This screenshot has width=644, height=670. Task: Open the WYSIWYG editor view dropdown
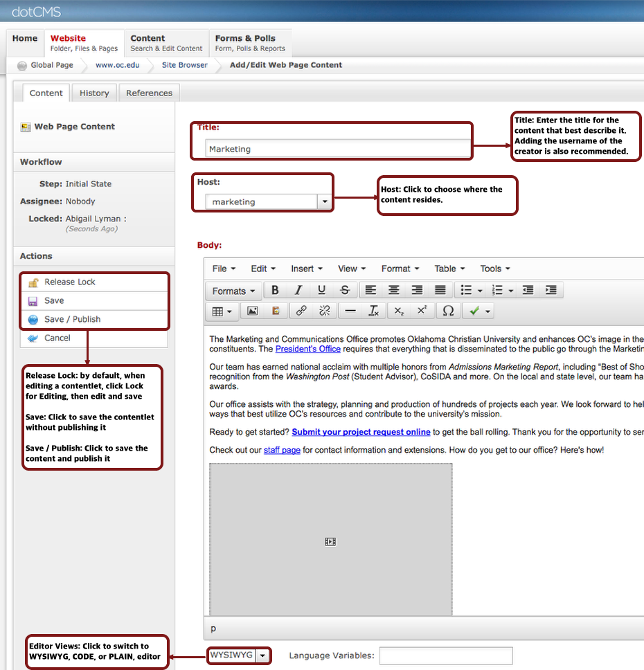coord(262,655)
